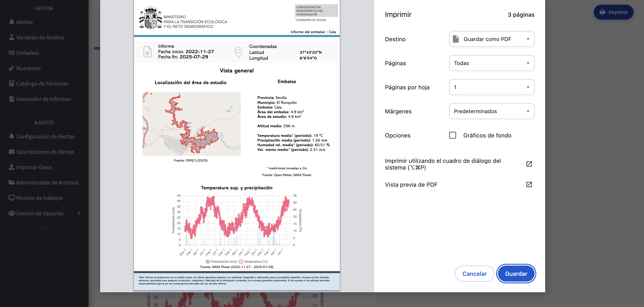The image size is (644, 307).
Task: Click external-link icon for Vista previa de PDF
Action: (529, 184)
